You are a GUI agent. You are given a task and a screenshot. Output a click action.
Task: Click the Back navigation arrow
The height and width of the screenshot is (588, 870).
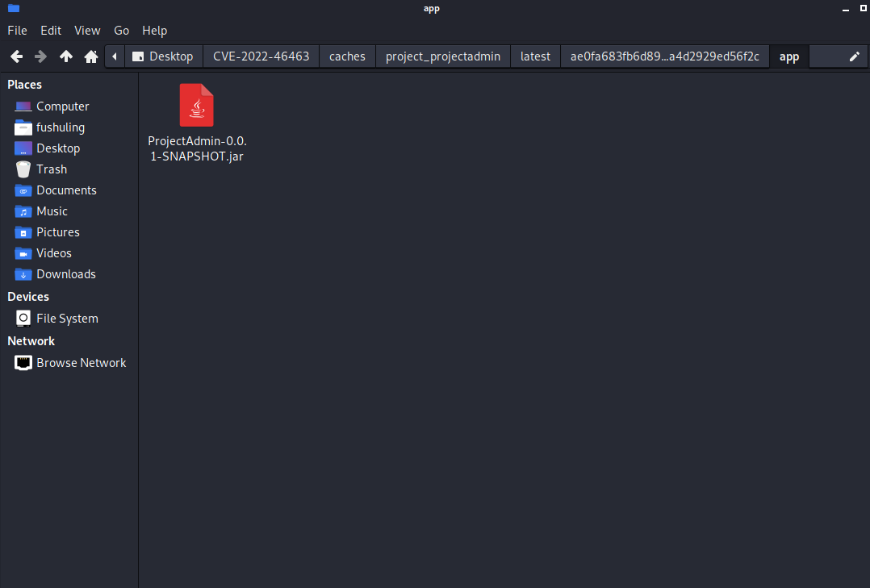16,56
